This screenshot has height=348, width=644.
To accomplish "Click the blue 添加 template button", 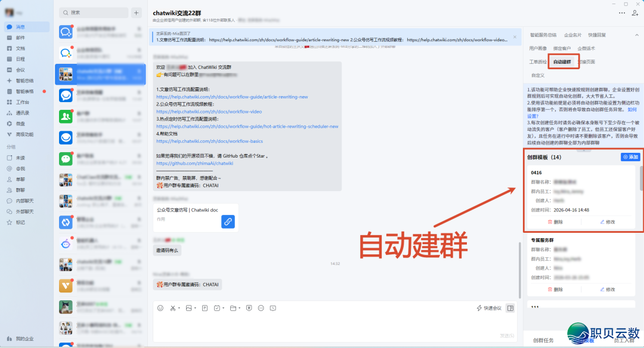I will tap(630, 157).
